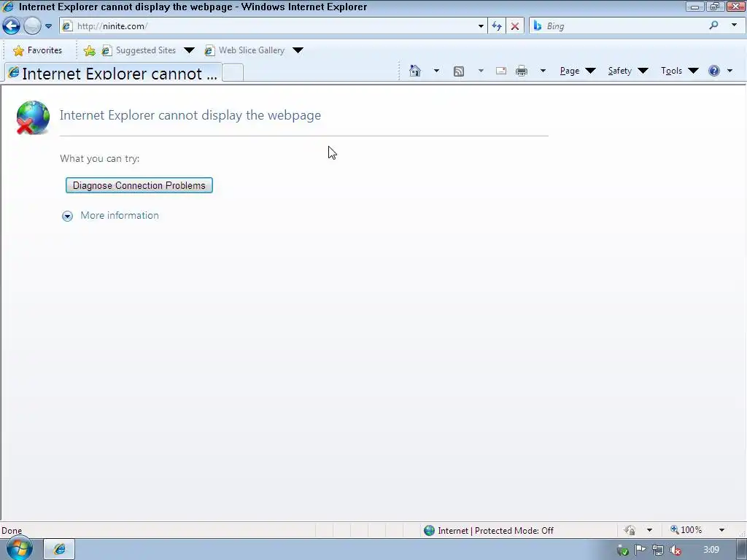
Task: Click the status bar privacy lock icon
Action: [630, 530]
